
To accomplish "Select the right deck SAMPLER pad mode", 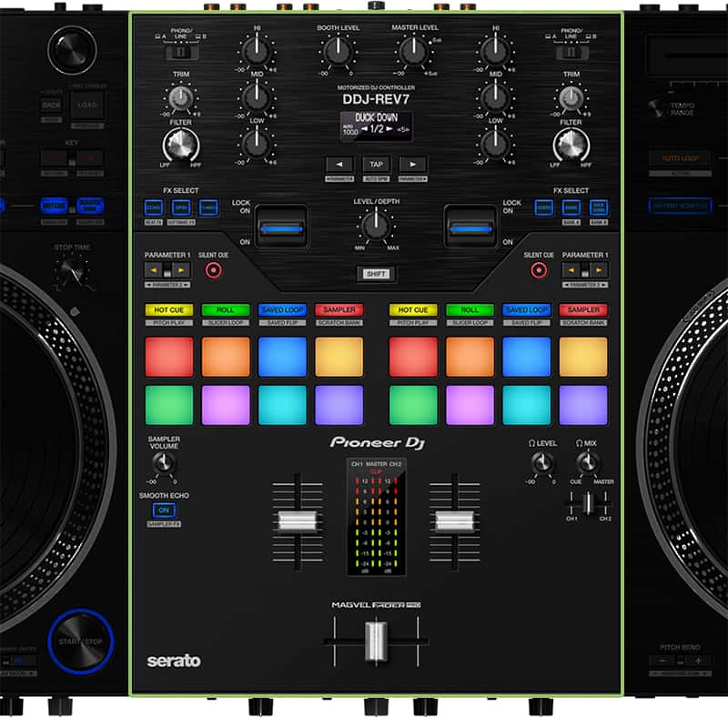I will [583, 309].
